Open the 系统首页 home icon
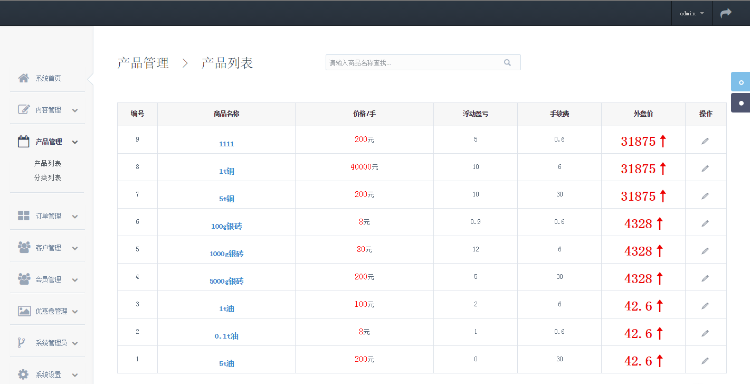The width and height of the screenshot is (750, 384). point(23,78)
